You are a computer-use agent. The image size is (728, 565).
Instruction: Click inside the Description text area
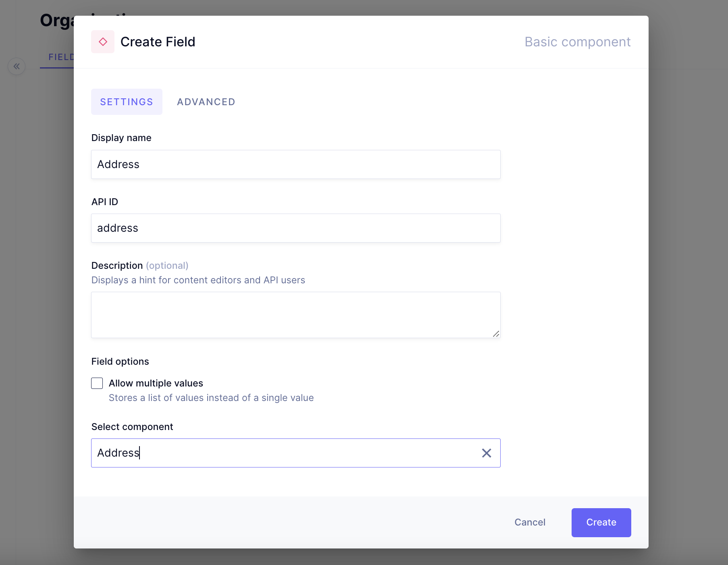coord(295,315)
